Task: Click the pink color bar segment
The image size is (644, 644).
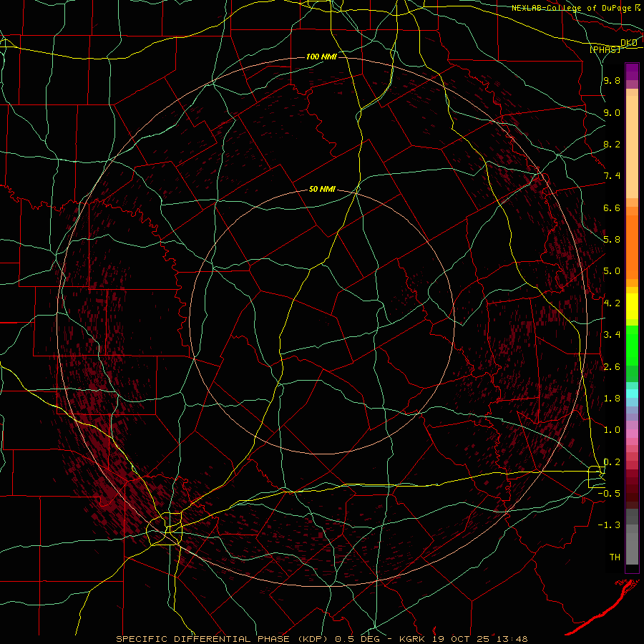Action: click(x=632, y=433)
